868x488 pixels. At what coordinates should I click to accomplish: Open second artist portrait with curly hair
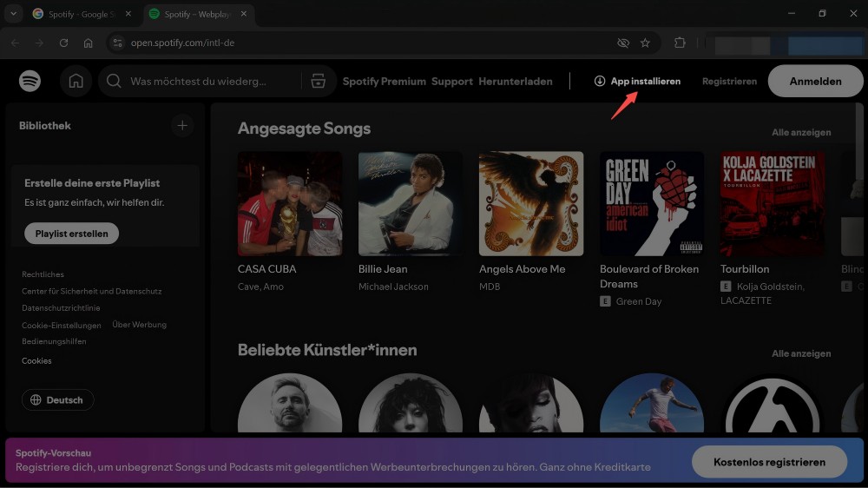(x=411, y=403)
